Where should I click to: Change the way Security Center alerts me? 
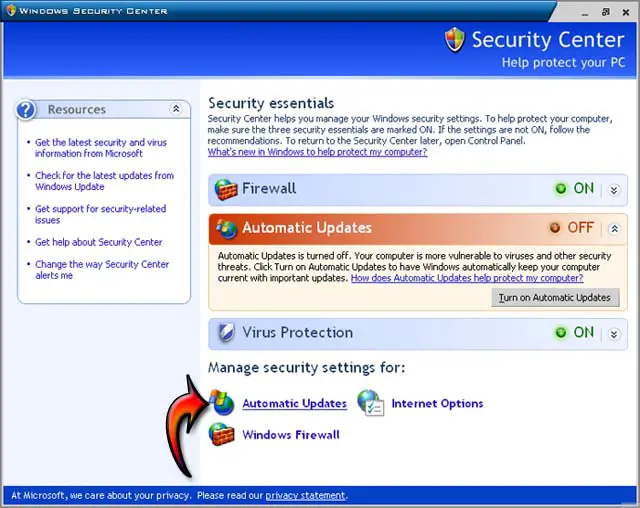tap(102, 270)
